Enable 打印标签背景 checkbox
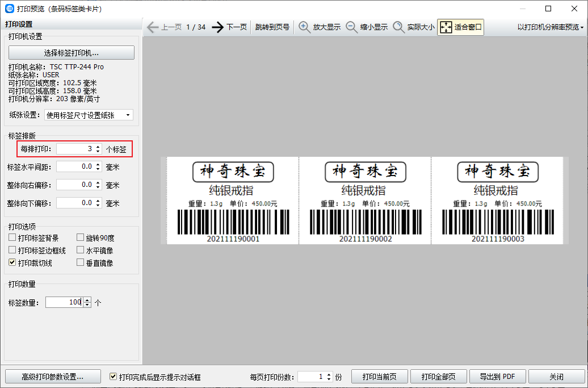The image size is (588, 388). (12, 237)
